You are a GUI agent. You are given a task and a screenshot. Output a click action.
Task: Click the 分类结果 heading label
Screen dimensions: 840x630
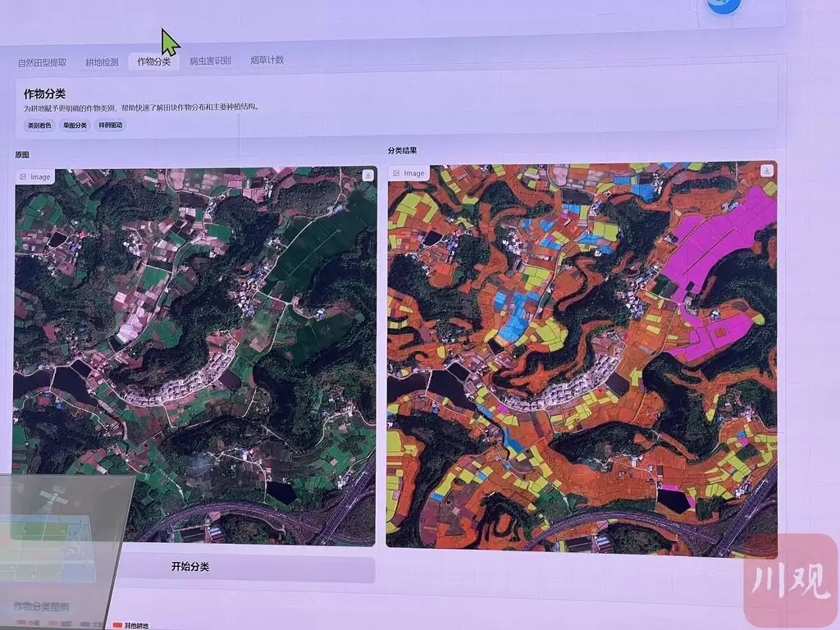402,151
